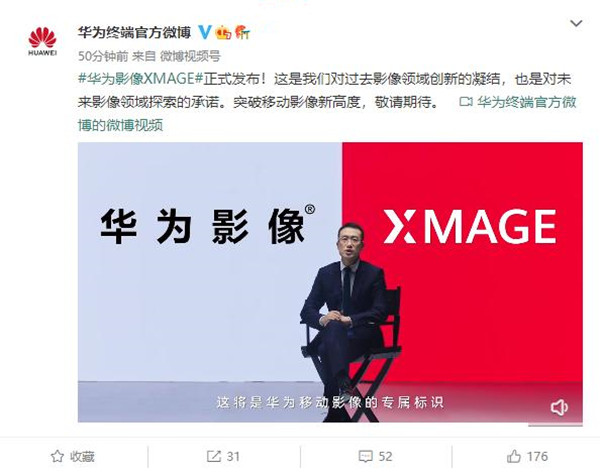The width and height of the screenshot is (600, 476).
Task: Click the Huawei logo avatar
Action: 42,41
